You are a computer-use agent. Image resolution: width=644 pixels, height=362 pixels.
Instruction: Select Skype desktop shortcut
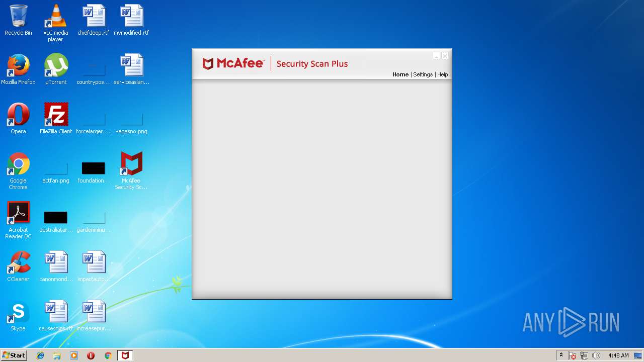pos(18,316)
